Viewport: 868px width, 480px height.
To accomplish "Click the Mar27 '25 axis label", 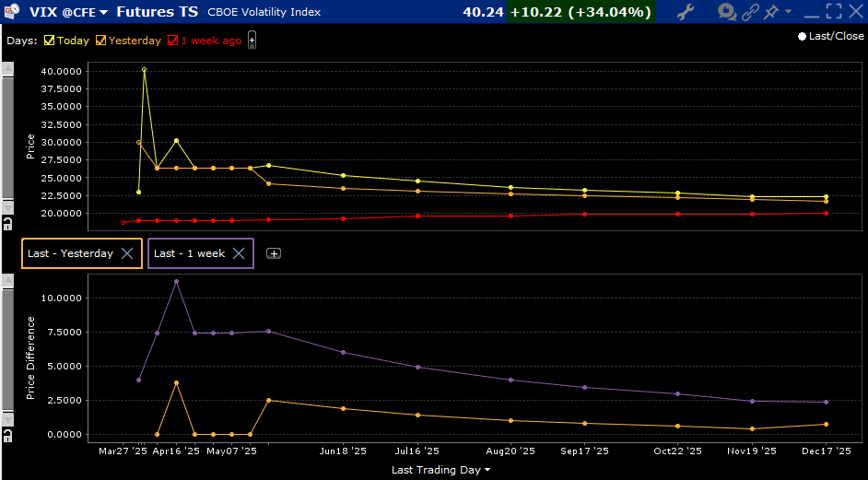I will [x=123, y=451].
